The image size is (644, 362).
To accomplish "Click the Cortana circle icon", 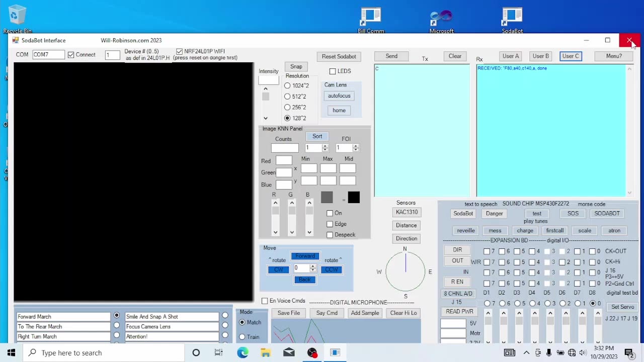I will point(196,352).
